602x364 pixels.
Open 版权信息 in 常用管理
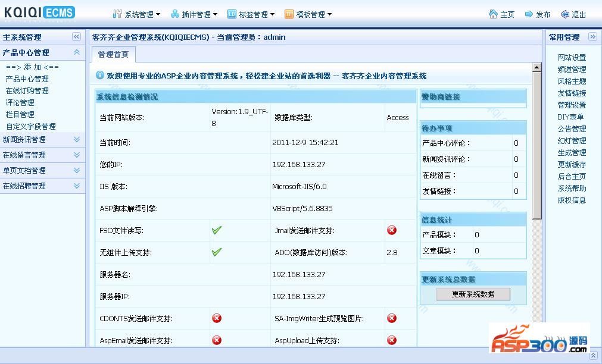tap(572, 200)
